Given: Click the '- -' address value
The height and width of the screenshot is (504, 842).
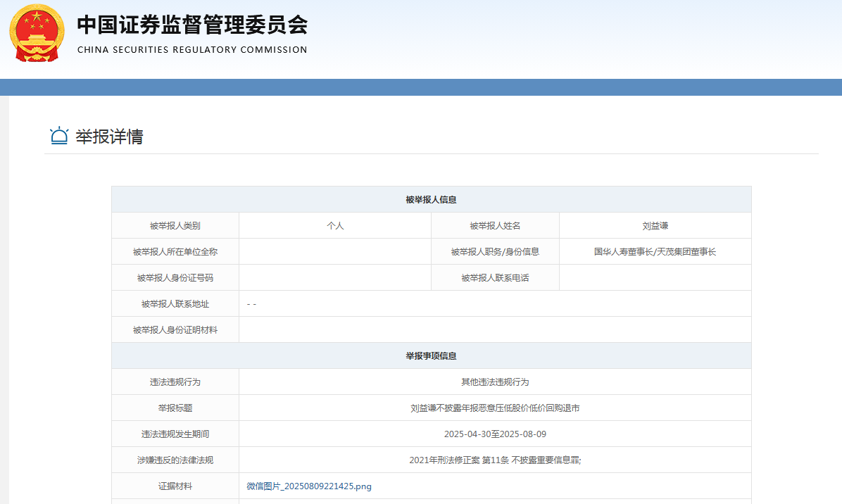Looking at the screenshot, I should (x=251, y=304).
